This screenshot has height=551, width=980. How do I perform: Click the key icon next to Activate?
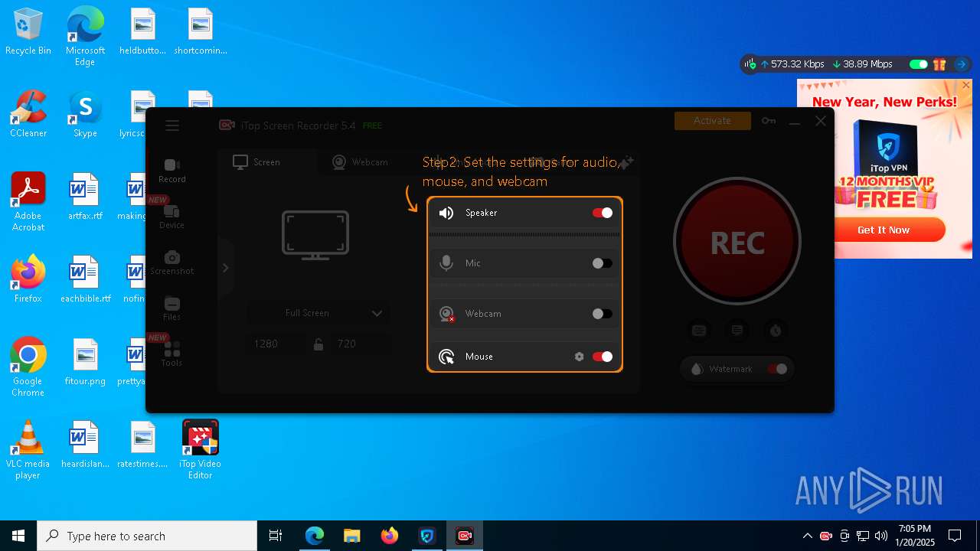[x=769, y=121]
